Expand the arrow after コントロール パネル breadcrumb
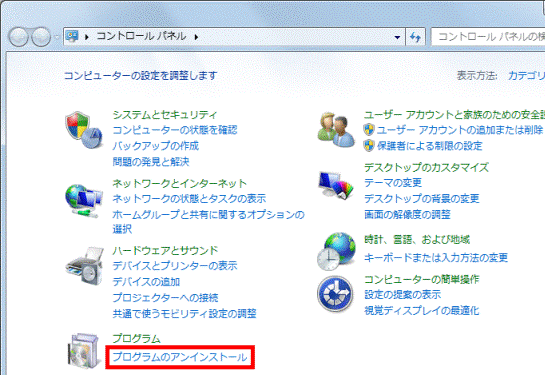The width and height of the screenshot is (545, 375). point(196,37)
